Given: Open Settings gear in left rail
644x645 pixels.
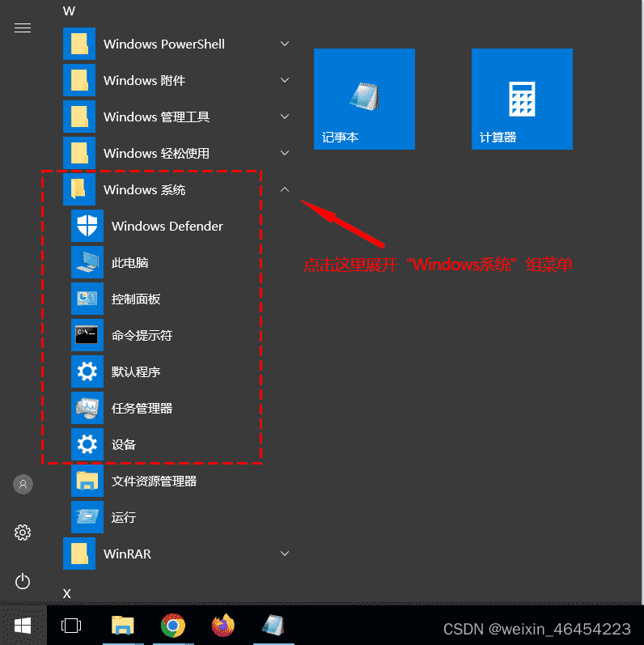Looking at the screenshot, I should click(x=23, y=533).
